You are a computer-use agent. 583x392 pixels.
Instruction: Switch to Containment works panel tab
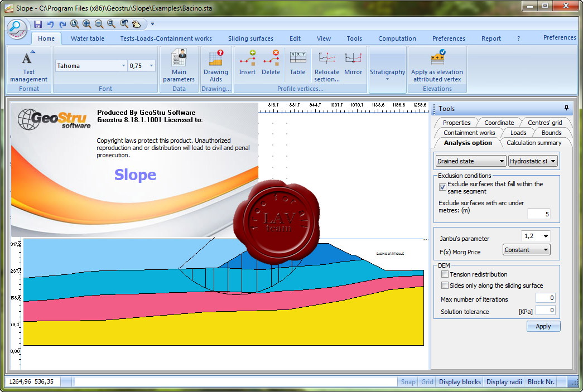469,133
